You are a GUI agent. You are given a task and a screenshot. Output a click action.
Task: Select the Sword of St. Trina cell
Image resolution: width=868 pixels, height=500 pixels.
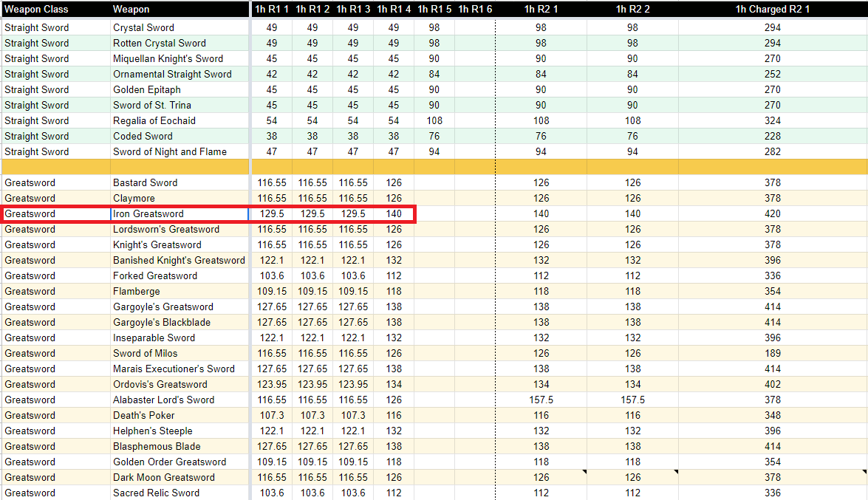pyautogui.click(x=180, y=105)
